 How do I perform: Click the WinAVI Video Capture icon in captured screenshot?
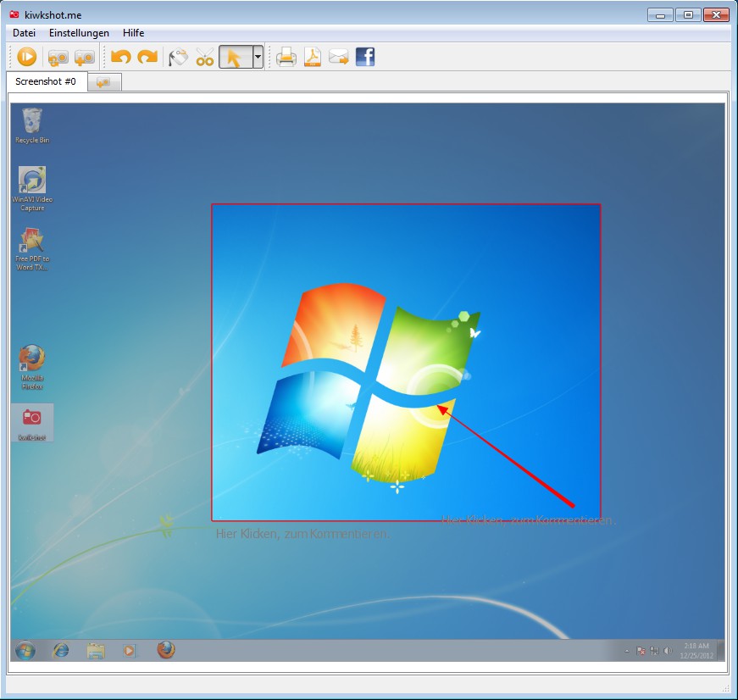[32, 189]
